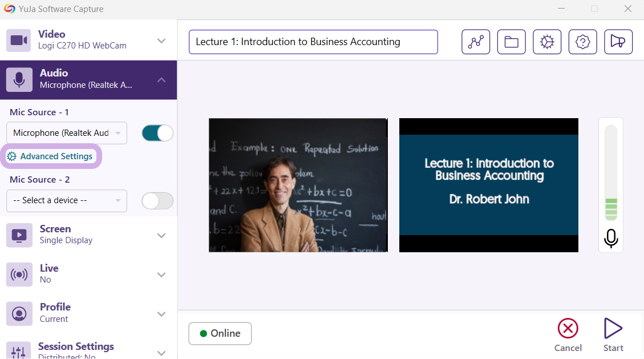Open the settings gear icon in toolbar
The height and width of the screenshot is (359, 644).
(x=547, y=42)
